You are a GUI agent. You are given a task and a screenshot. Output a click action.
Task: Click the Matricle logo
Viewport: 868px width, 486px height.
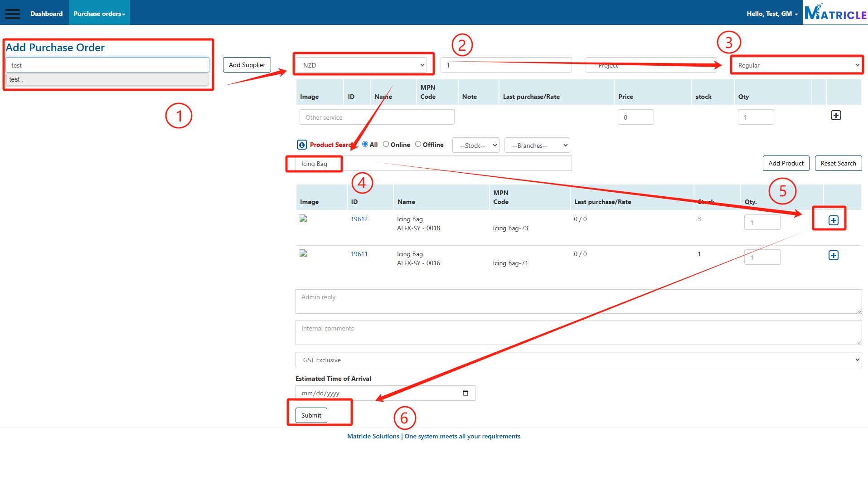pyautogui.click(x=835, y=12)
